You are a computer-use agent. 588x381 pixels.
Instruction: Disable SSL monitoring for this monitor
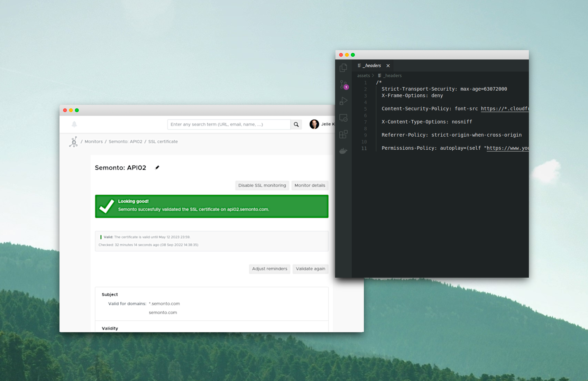262,185
